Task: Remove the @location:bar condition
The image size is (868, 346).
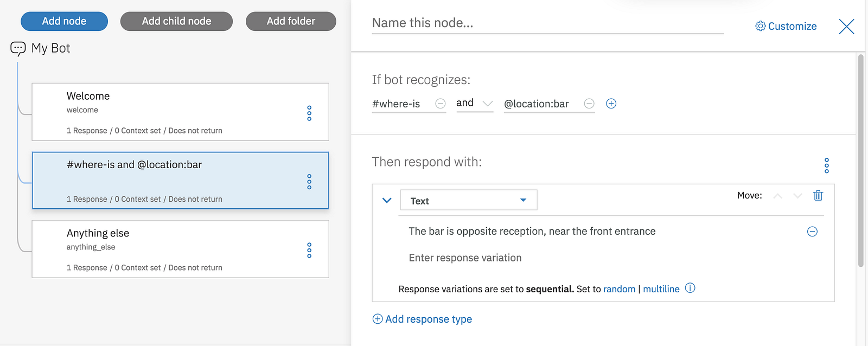Action: (589, 104)
